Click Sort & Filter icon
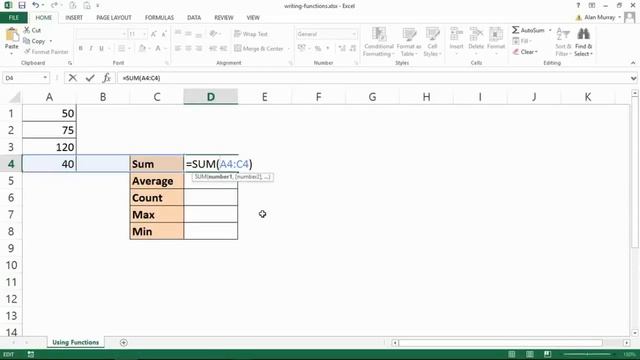 [x=563, y=34]
